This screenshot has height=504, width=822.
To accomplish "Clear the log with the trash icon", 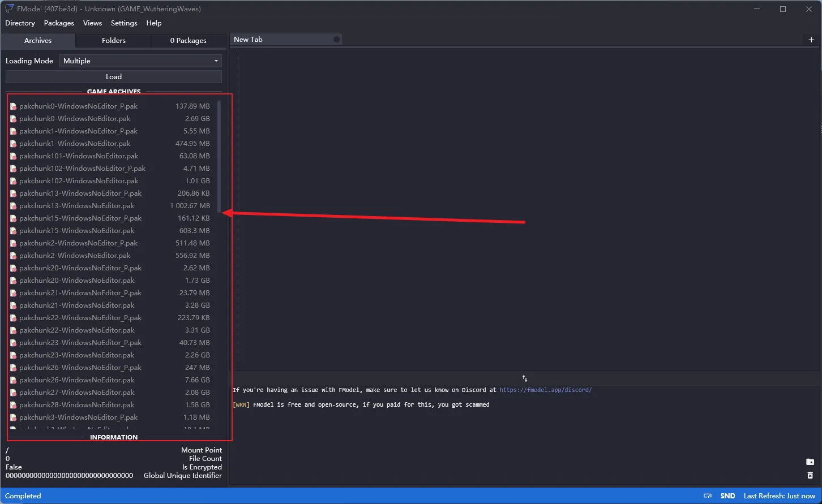I will (810, 476).
